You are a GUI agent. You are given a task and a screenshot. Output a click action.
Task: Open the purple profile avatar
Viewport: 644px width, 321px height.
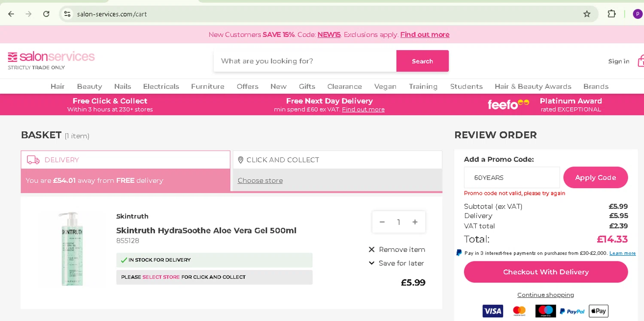click(x=638, y=14)
